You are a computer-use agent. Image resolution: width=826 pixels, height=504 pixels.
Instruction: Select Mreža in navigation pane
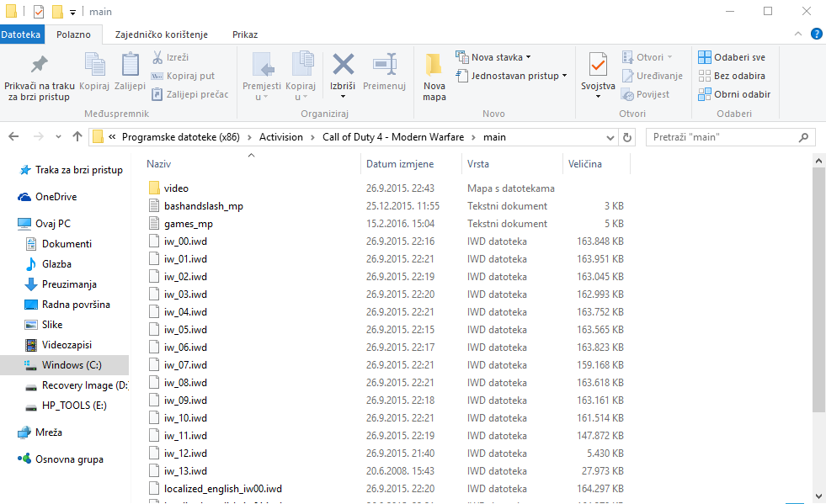click(x=40, y=432)
